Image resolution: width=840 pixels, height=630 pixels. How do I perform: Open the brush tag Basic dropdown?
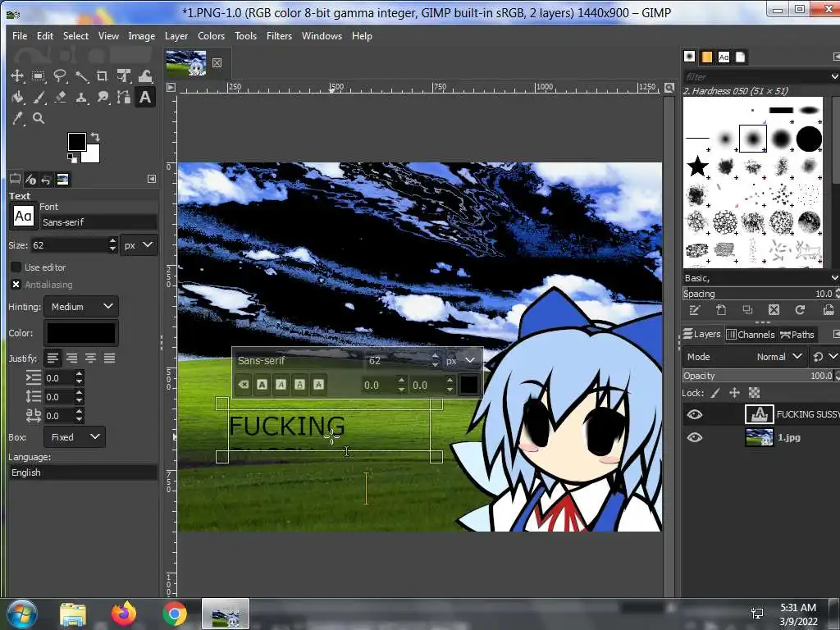click(x=760, y=278)
